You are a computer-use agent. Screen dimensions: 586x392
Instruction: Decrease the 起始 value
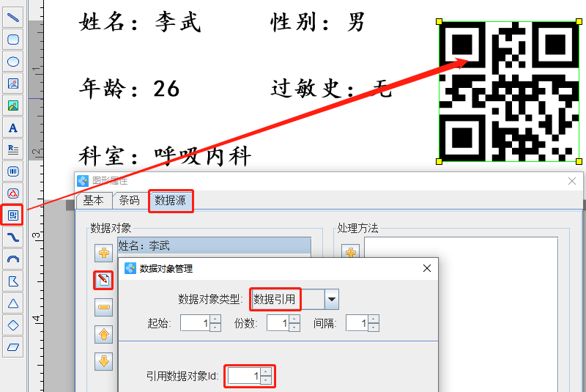click(215, 328)
